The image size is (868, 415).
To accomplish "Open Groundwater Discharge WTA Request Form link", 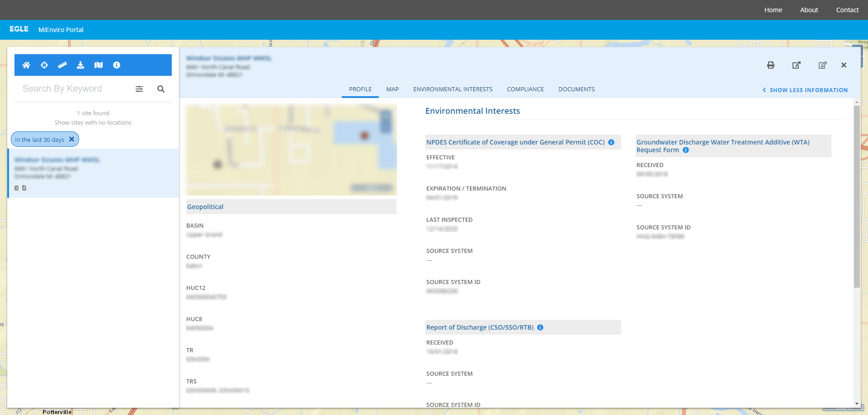I will (x=723, y=146).
